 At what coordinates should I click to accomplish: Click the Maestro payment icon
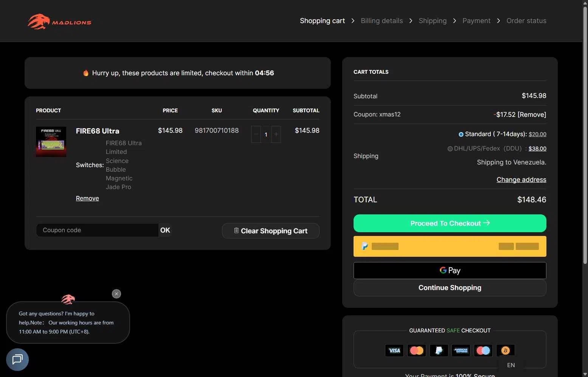pos(483,351)
